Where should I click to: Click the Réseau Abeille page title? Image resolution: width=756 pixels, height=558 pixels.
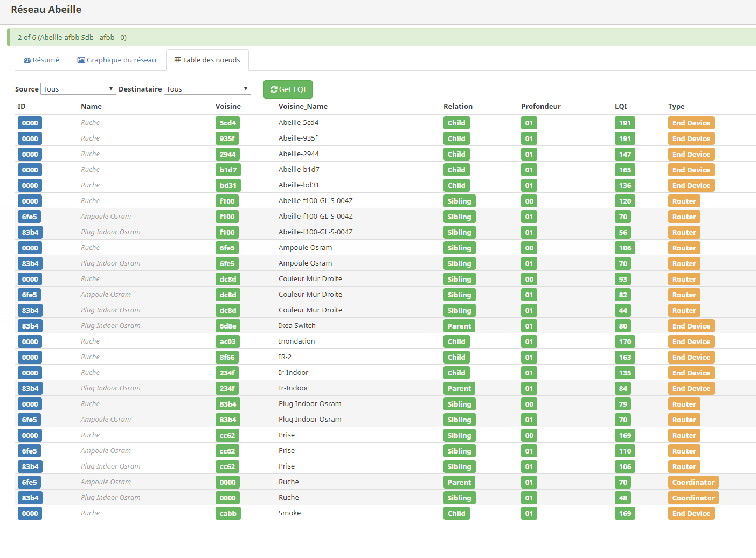point(46,9)
